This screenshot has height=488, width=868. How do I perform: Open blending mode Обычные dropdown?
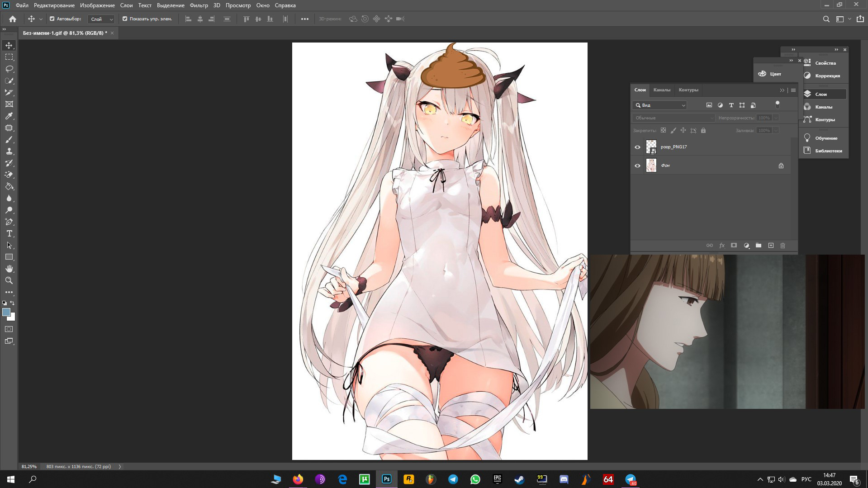click(673, 118)
